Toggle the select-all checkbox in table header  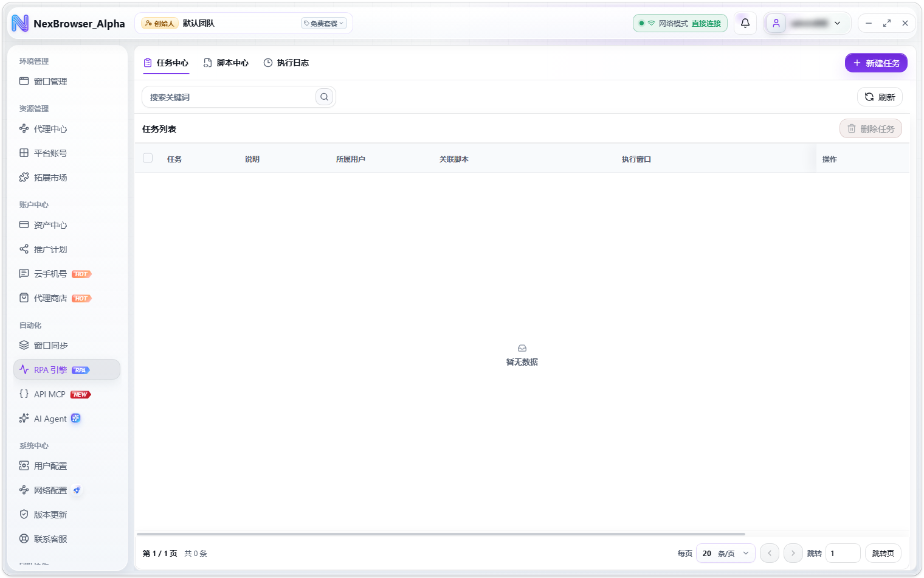coord(148,158)
